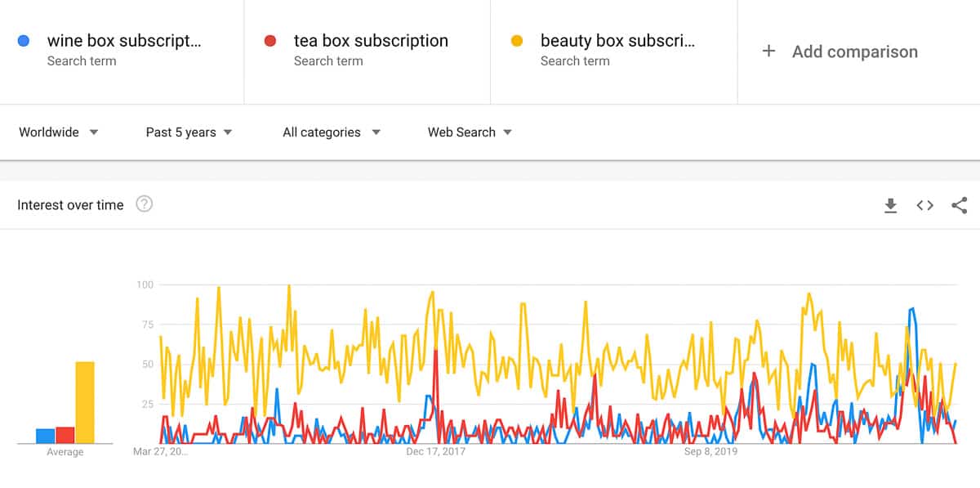The height and width of the screenshot is (488, 980).
Task: Click the Add comparison option
Action: [x=854, y=51]
